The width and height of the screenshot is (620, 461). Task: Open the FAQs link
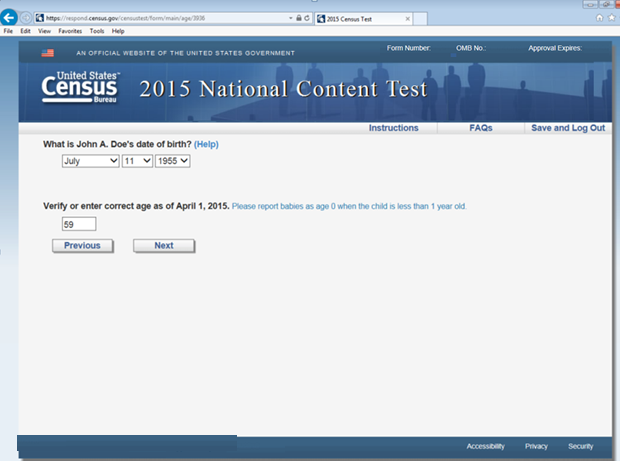[x=481, y=128]
